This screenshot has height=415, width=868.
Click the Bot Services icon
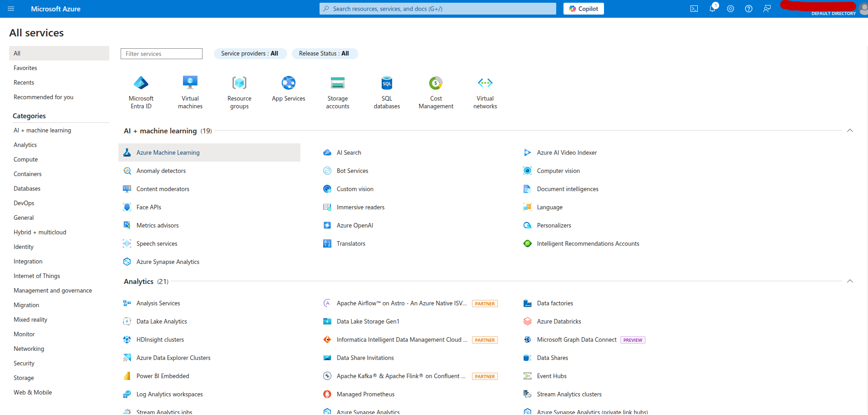pyautogui.click(x=327, y=171)
